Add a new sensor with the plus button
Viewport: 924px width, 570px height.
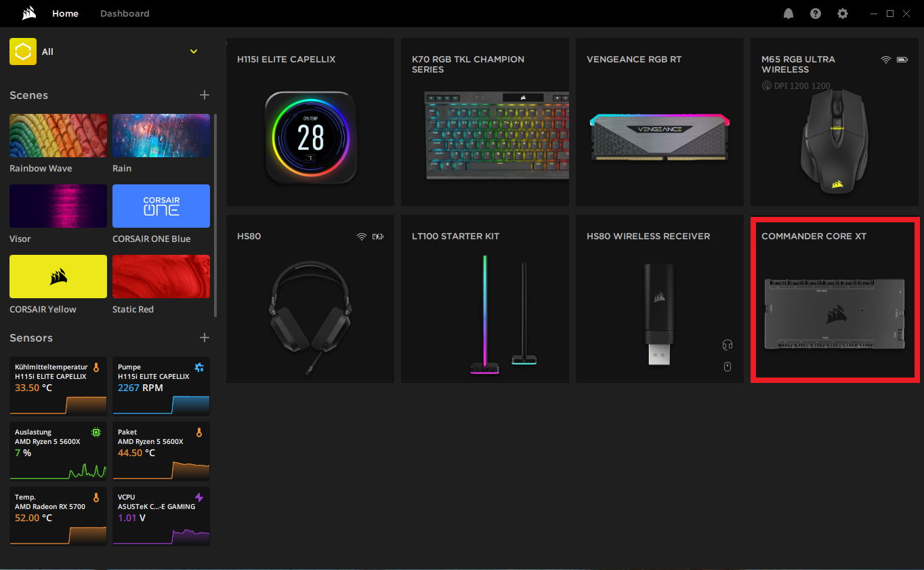pyautogui.click(x=204, y=338)
